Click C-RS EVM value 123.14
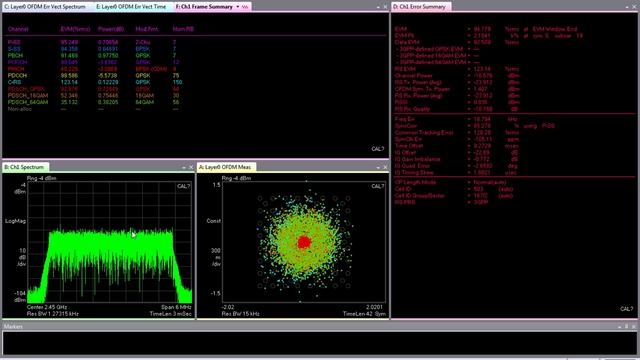Screen dimensions: 640x360 [x=69, y=82]
